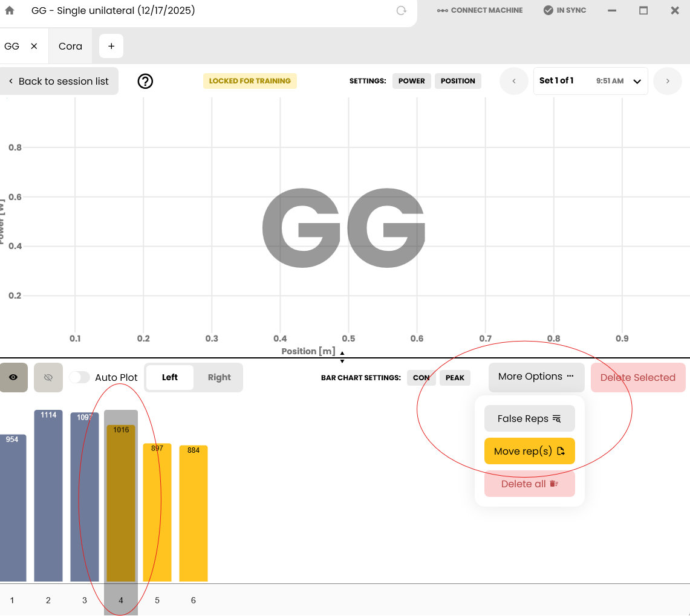This screenshot has height=616, width=690.
Task: Go back to session list
Action: point(59,81)
